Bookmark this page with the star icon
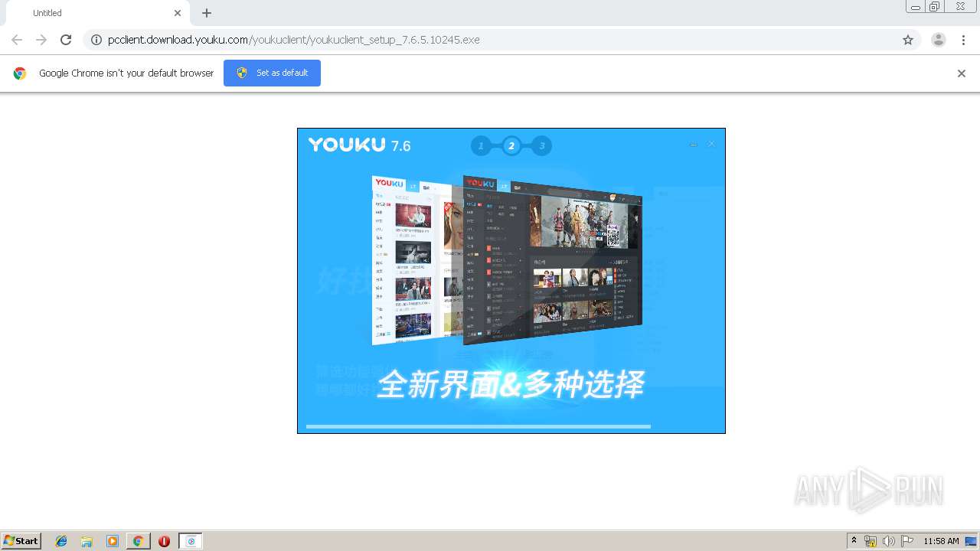 click(908, 40)
